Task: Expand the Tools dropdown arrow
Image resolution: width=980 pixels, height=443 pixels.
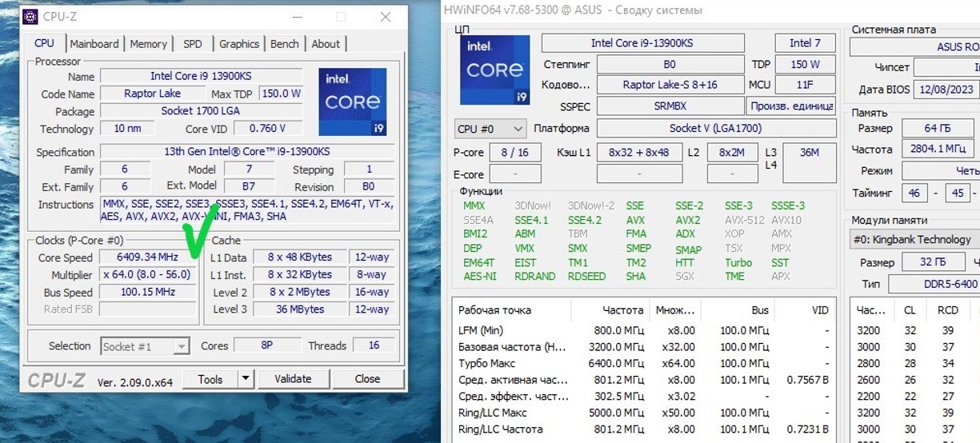Action: click(x=246, y=379)
